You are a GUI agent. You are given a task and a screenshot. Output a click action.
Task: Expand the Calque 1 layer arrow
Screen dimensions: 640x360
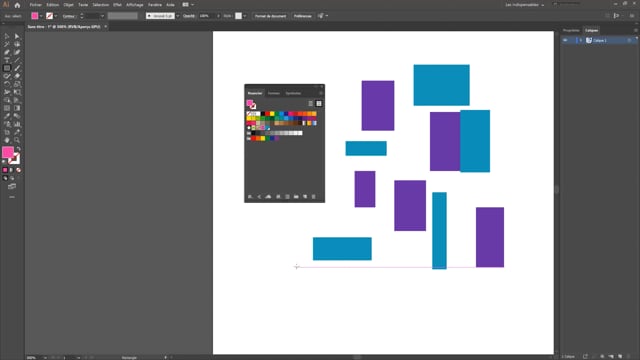pyautogui.click(x=581, y=40)
